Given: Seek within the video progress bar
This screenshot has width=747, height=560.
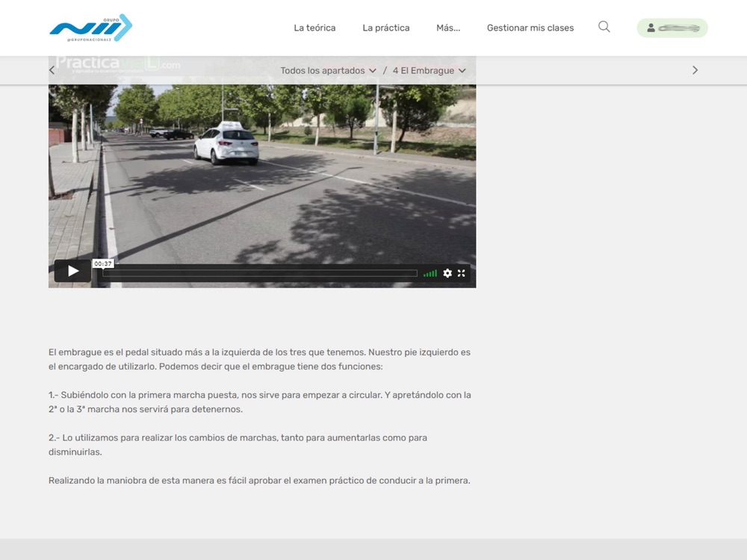Looking at the screenshot, I should pos(260,273).
